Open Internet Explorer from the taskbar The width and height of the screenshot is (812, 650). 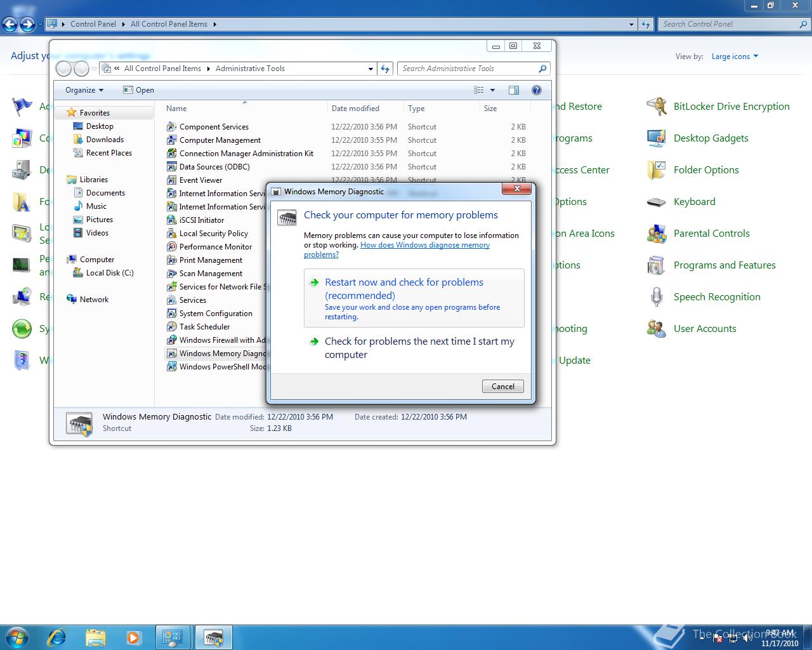point(56,637)
